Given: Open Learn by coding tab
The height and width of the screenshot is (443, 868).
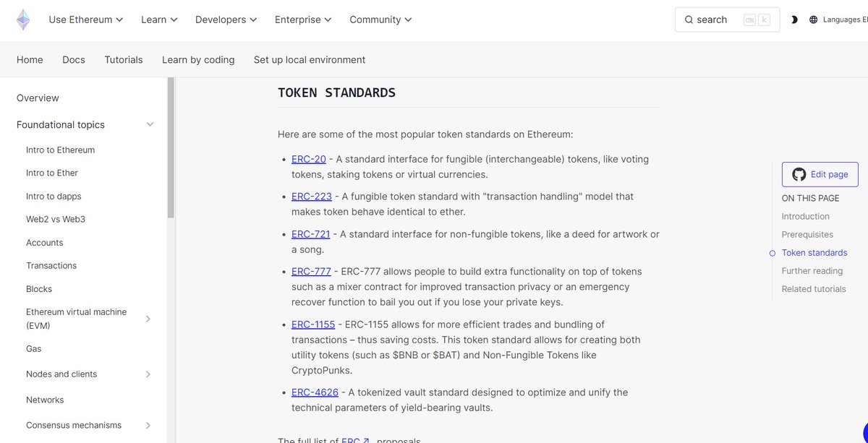Looking at the screenshot, I should 198,60.
